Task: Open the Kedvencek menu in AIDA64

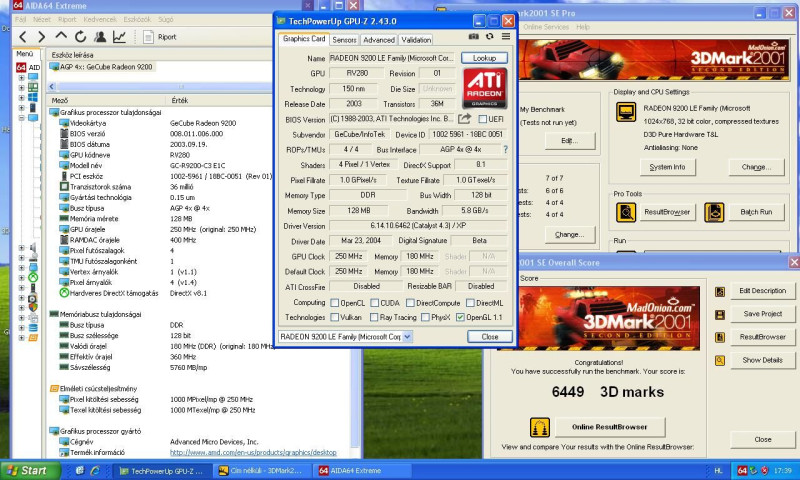Action: click(x=100, y=19)
